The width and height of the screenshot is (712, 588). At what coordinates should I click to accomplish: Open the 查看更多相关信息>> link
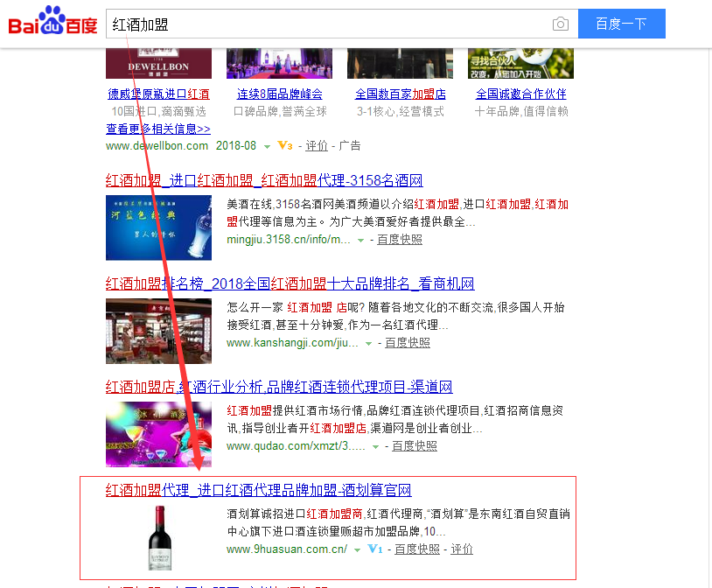(x=158, y=129)
